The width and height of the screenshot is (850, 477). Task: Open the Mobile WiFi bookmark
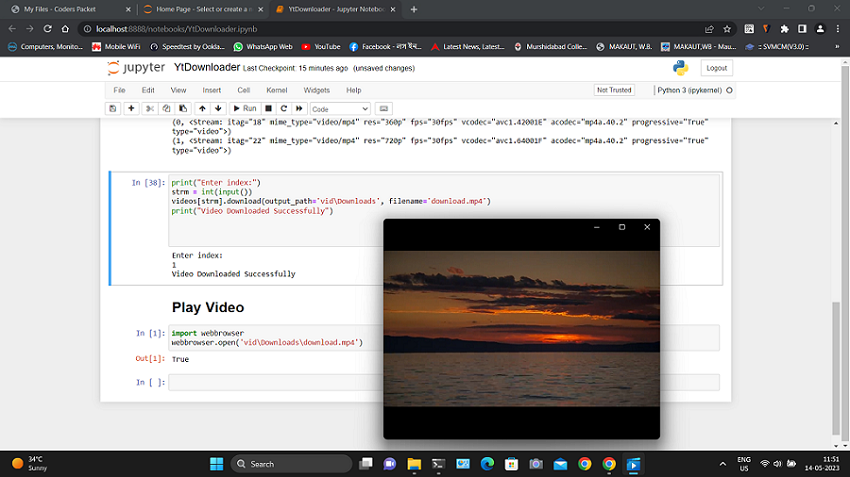coord(116,47)
